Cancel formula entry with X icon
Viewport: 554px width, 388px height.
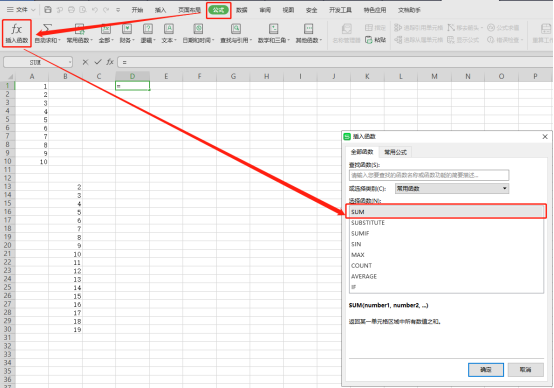85,62
